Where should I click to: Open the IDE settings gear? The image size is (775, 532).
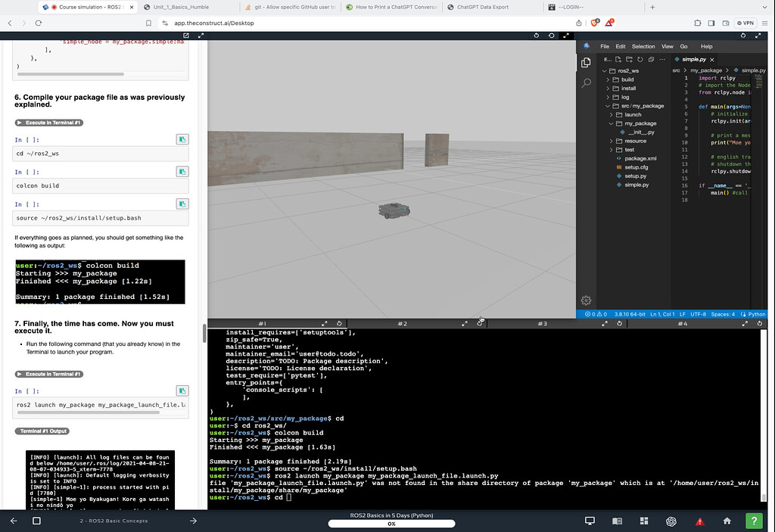(x=587, y=300)
